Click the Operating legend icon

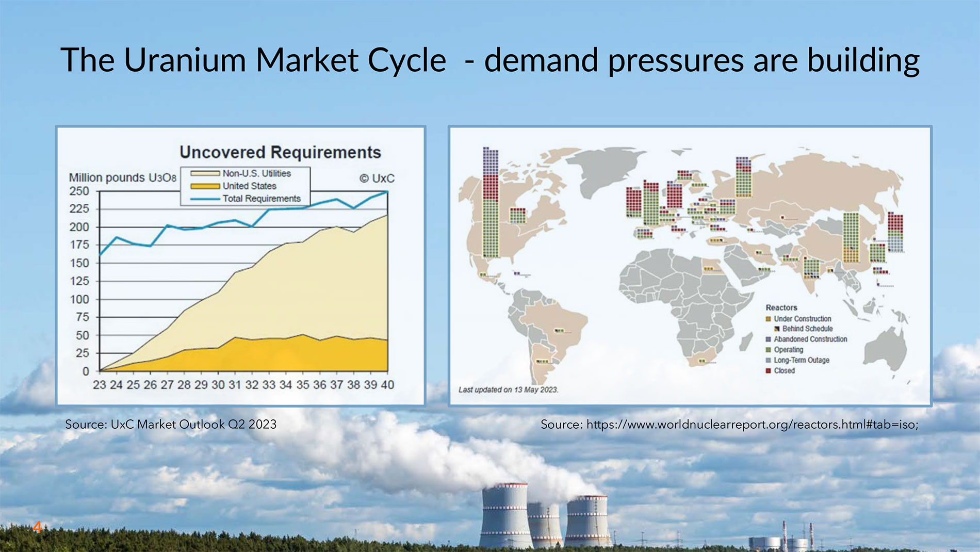[x=769, y=350]
